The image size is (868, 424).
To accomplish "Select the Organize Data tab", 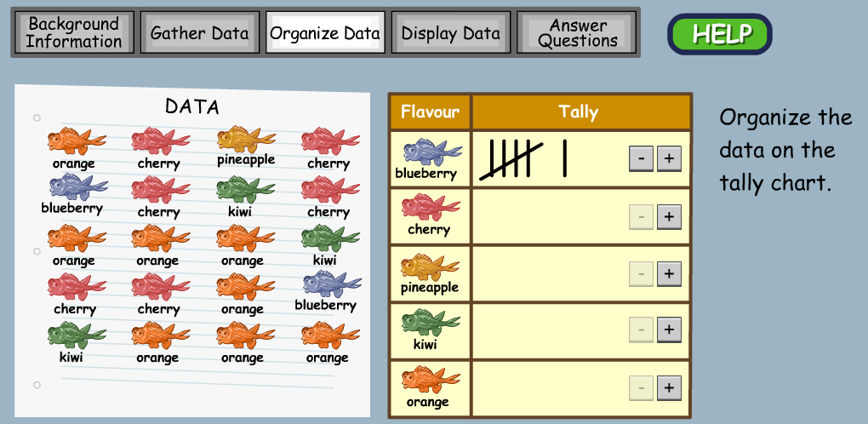I will (x=325, y=33).
